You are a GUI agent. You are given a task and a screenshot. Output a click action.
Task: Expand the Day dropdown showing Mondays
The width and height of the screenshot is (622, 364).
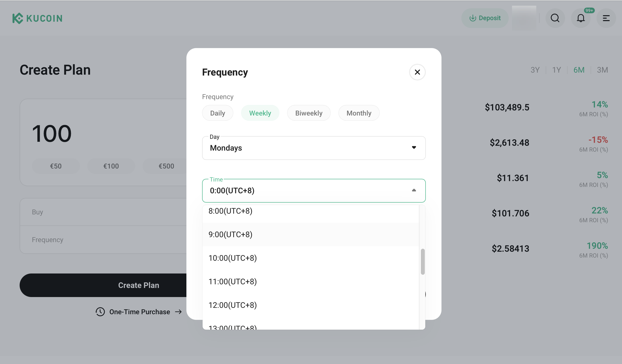313,148
